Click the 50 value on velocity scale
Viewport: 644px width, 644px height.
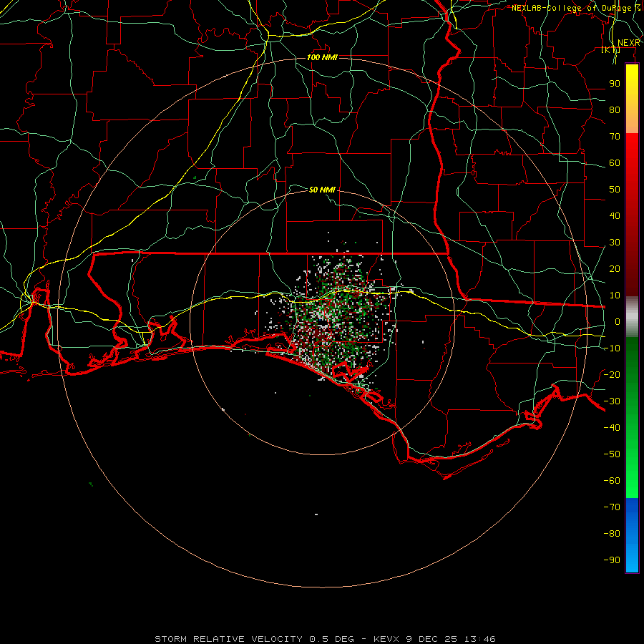coord(615,190)
